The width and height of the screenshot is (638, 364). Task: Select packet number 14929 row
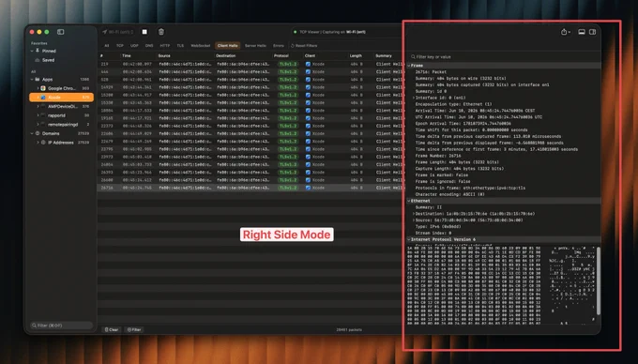[251, 87]
